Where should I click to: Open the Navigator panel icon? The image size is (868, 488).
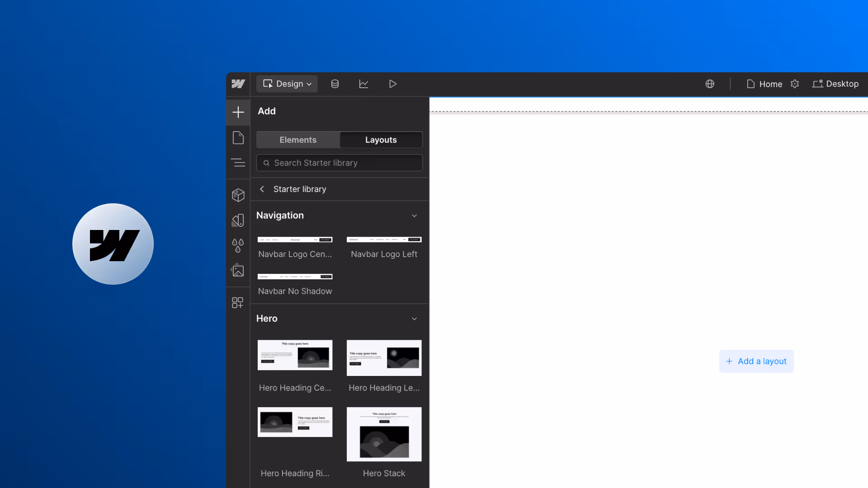(238, 163)
